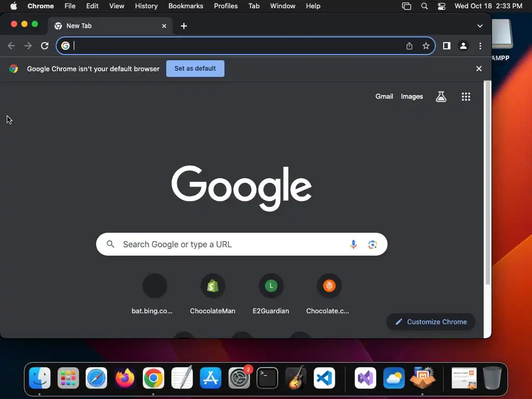
Task: Open the History menu
Action: tap(146, 6)
